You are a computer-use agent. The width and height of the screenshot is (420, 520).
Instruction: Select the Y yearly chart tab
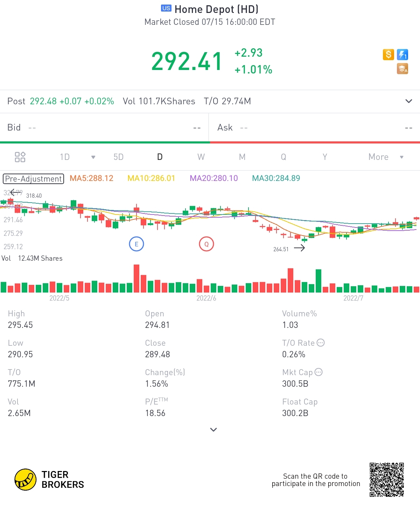coord(325,157)
